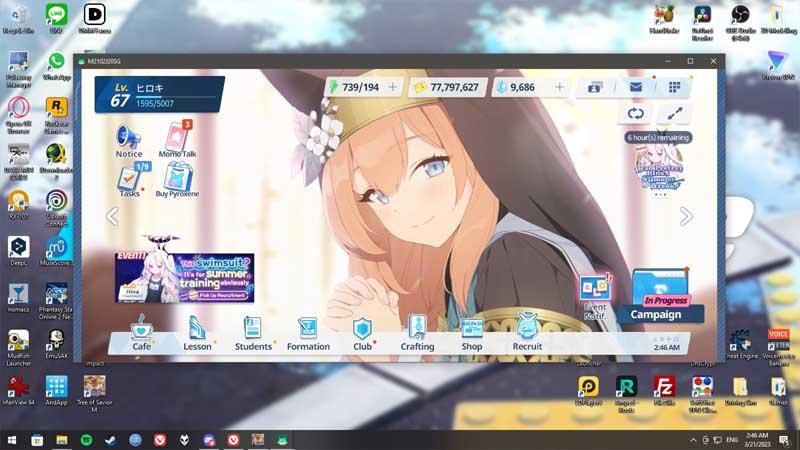Open the Windows notification center

tap(785, 440)
